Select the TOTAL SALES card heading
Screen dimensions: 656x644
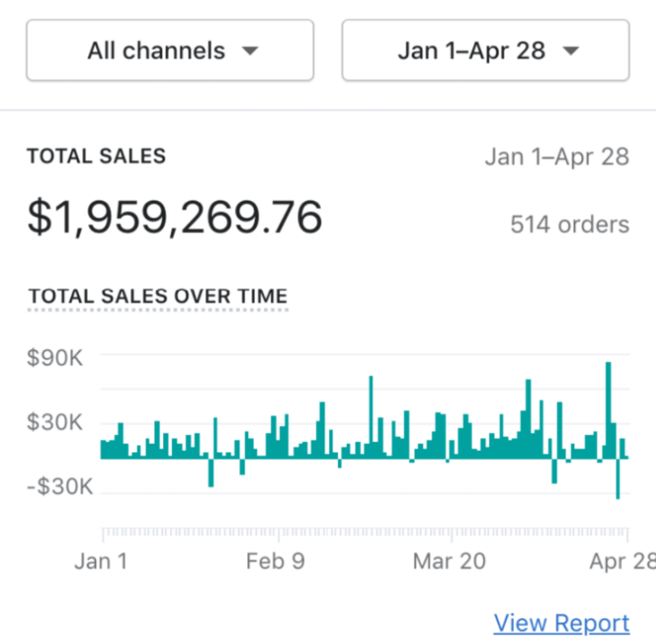pyautogui.click(x=96, y=156)
